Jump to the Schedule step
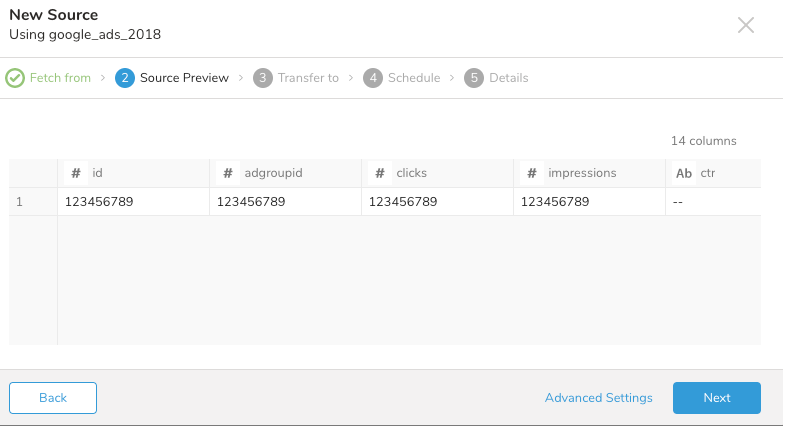The image size is (789, 437). [x=413, y=78]
